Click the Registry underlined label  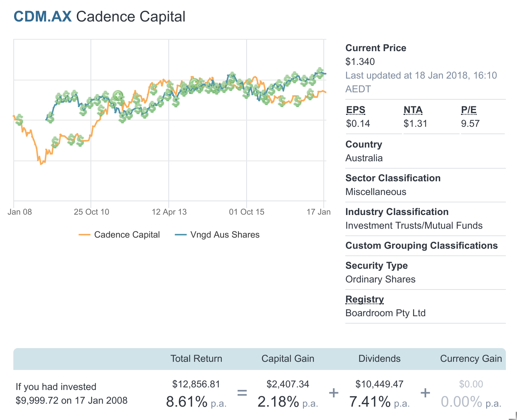pos(365,299)
